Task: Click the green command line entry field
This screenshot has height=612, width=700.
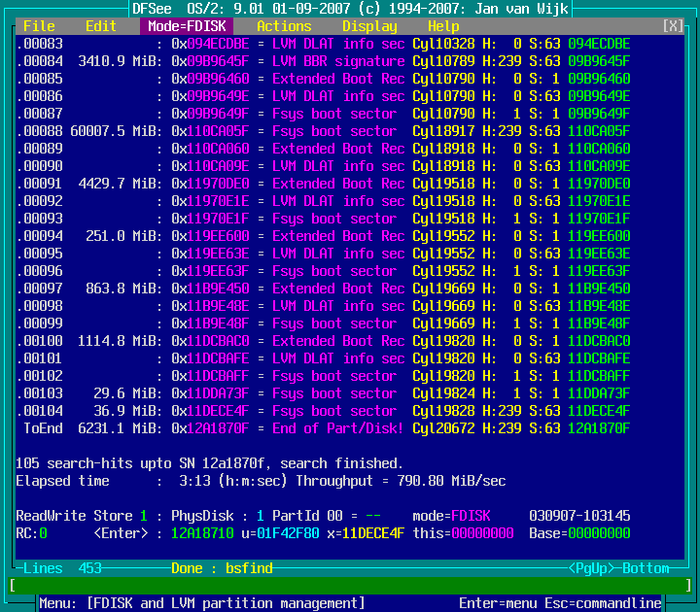Action: click(350, 586)
